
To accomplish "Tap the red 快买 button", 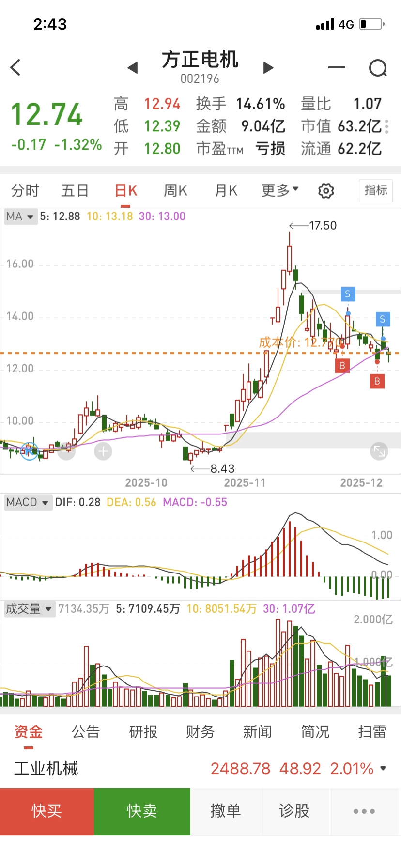I will (x=46, y=811).
